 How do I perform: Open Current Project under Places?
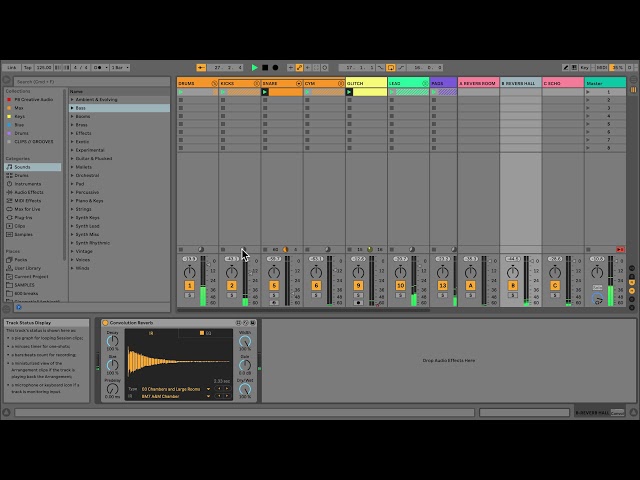[x=31, y=277]
